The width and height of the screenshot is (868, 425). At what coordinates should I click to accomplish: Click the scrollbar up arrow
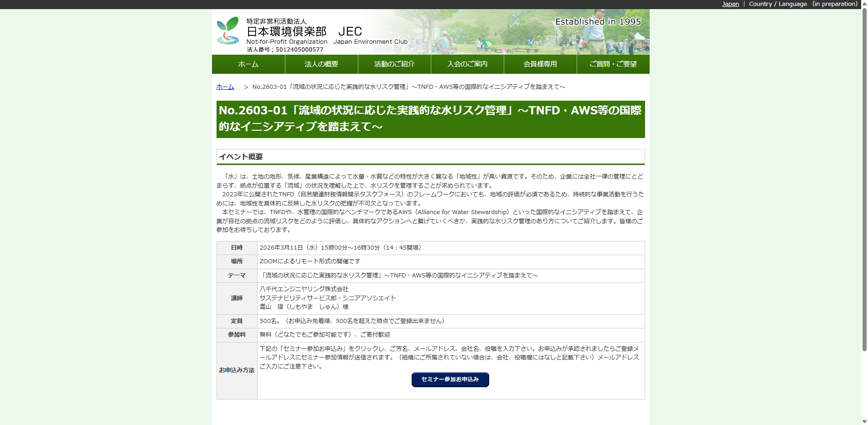click(x=864, y=3)
